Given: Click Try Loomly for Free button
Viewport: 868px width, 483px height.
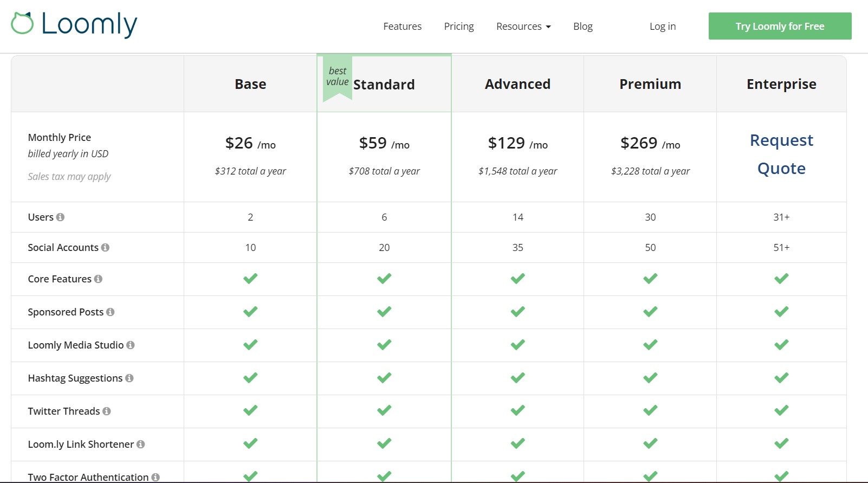Looking at the screenshot, I should coord(780,26).
